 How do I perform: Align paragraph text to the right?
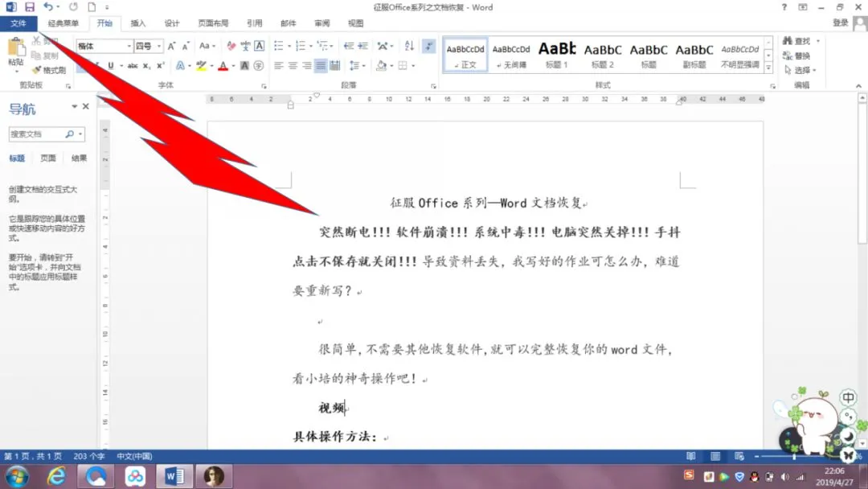pyautogui.click(x=307, y=66)
